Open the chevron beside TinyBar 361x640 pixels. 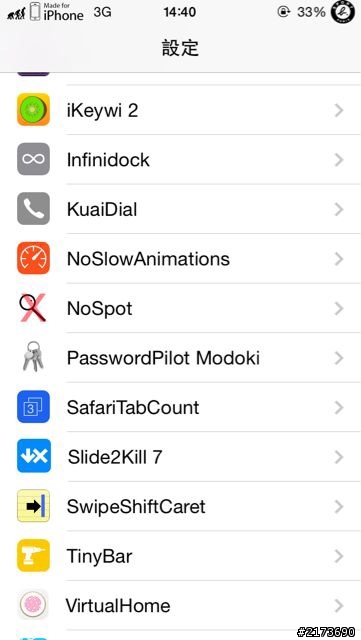click(x=339, y=556)
